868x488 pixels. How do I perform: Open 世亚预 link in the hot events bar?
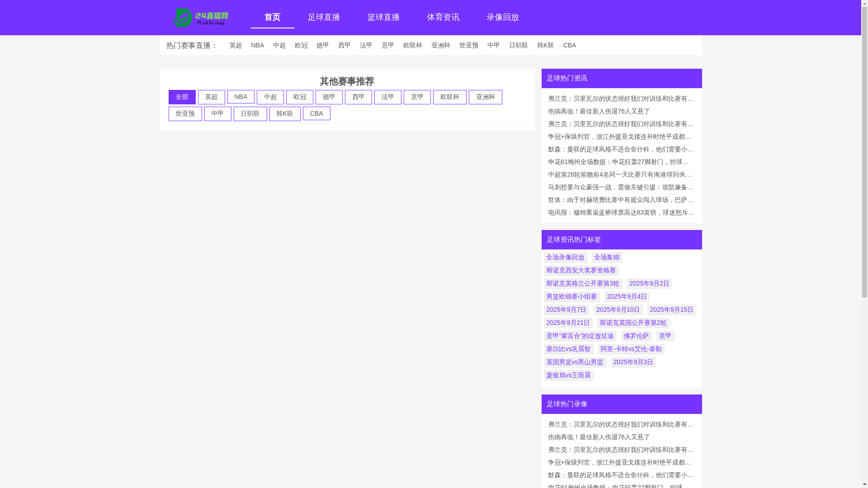point(469,45)
